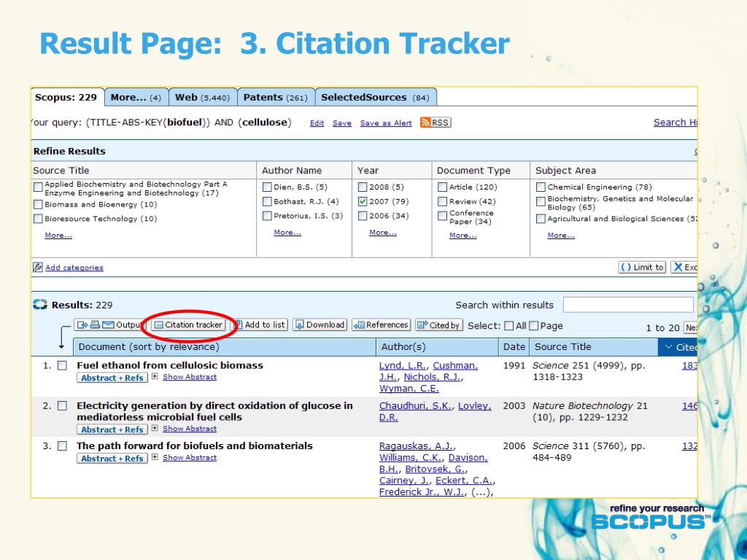The image size is (747, 560).
Task: Check Biomass and Bioenergy source title
Action: (x=38, y=204)
